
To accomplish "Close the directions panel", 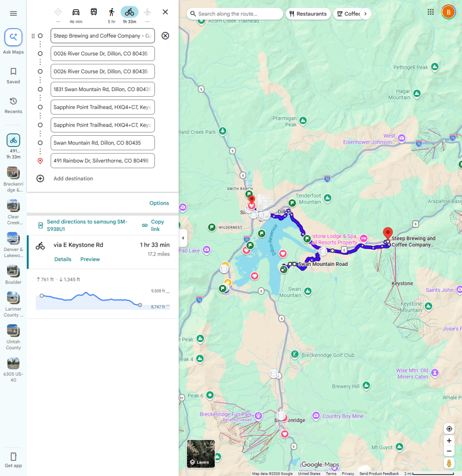I will (x=165, y=12).
